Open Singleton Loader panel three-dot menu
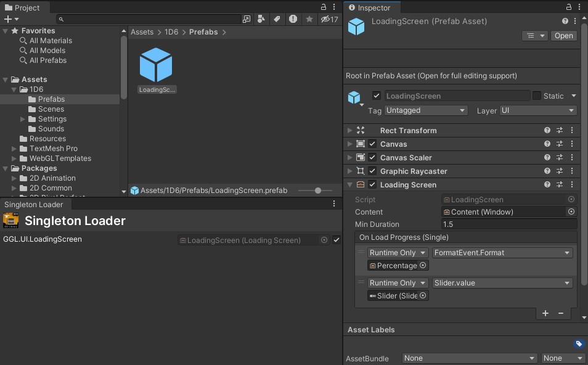Viewport: 588px width, 365px height. (333, 203)
